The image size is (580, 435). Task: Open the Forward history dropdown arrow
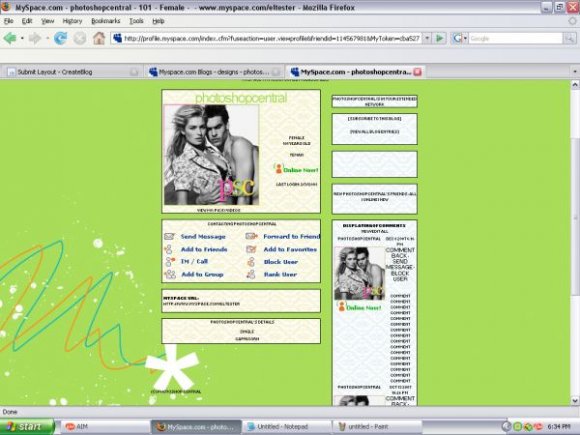(47, 38)
